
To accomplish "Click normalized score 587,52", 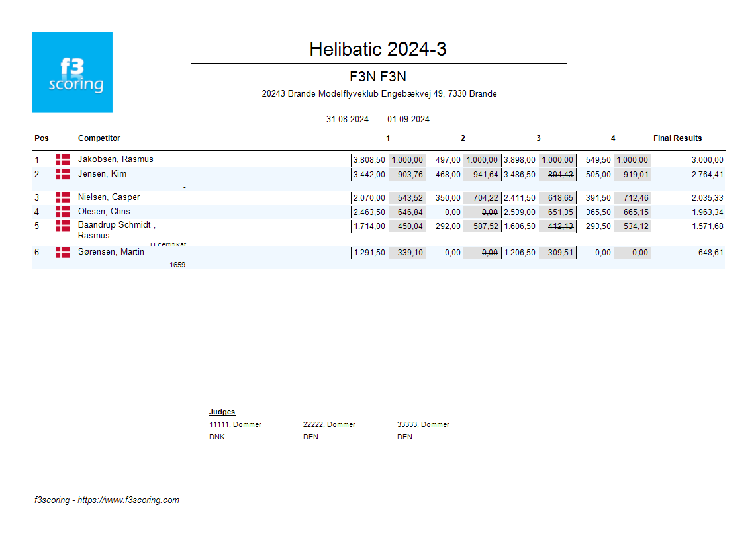I will click(485, 226).
